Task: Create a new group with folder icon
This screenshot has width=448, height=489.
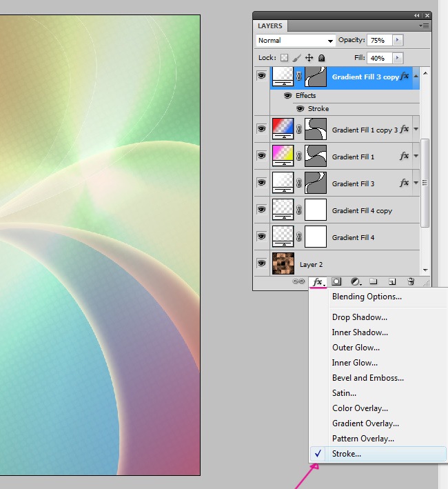Action: 374,281
